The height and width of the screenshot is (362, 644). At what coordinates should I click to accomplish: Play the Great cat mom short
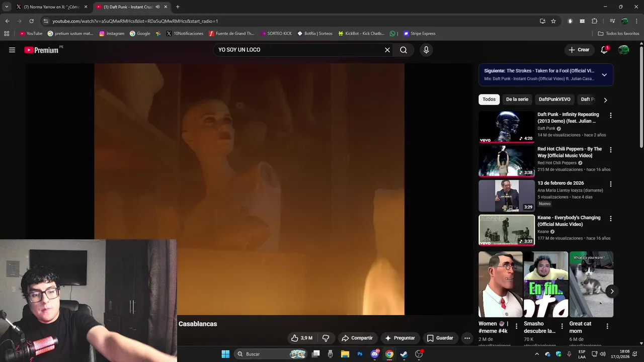point(591,284)
